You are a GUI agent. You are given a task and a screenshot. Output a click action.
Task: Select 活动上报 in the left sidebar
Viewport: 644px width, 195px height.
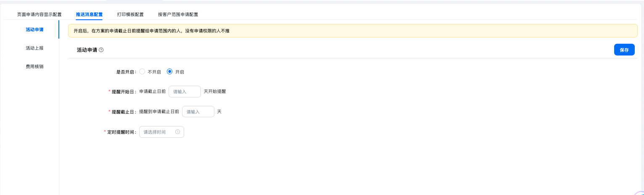(x=34, y=48)
